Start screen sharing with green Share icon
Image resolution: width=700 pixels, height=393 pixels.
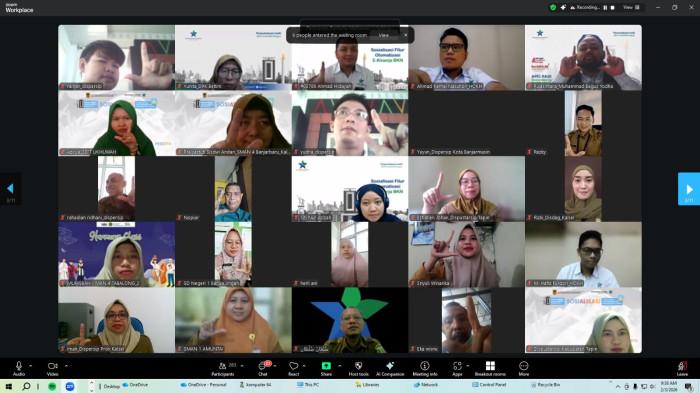click(326, 368)
